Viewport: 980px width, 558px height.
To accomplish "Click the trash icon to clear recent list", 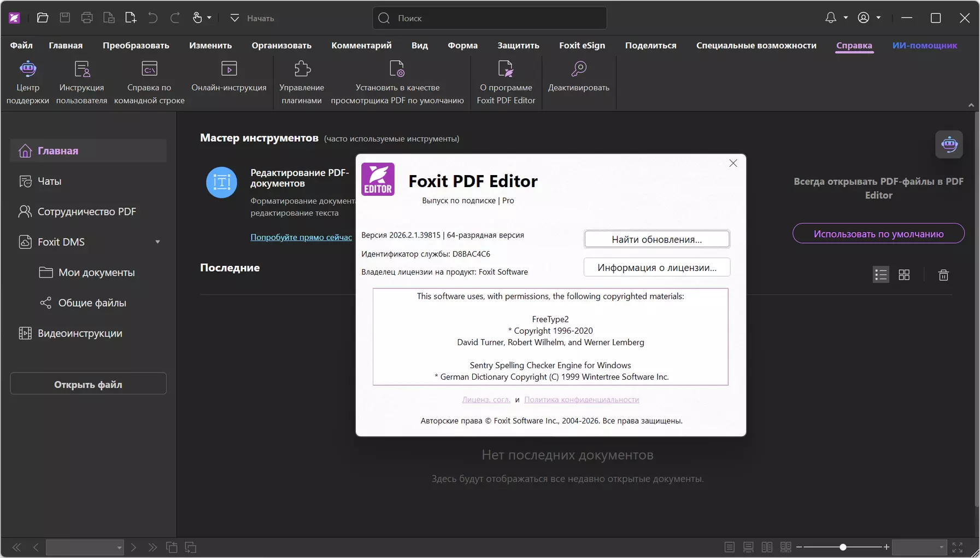I will click(x=944, y=275).
